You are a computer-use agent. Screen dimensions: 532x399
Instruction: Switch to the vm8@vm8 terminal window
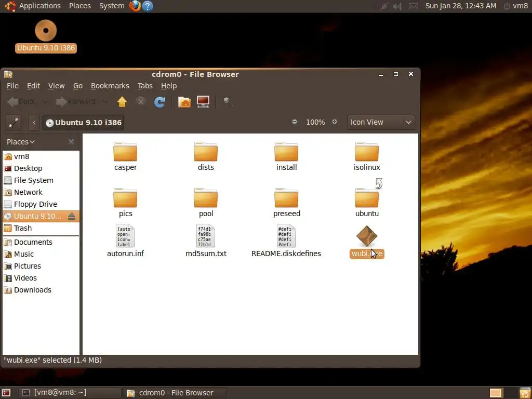69,393
